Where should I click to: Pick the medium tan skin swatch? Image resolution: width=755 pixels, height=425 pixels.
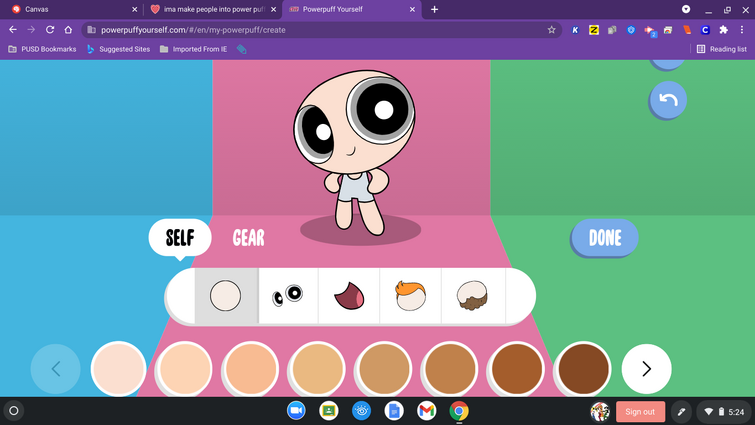tap(384, 369)
